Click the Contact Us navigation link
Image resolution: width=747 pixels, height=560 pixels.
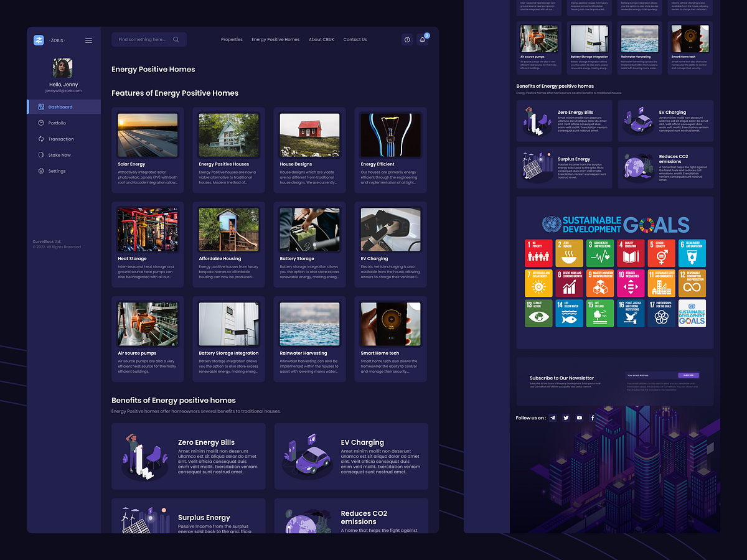(x=355, y=39)
